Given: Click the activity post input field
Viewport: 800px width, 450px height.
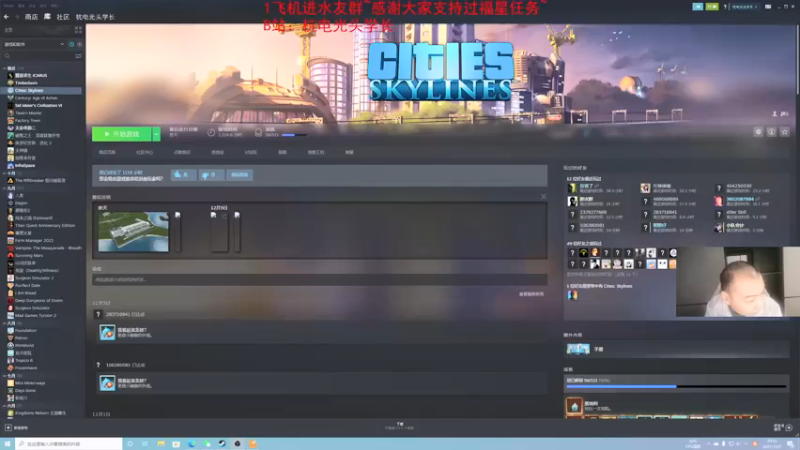Looking at the screenshot, I should 319,280.
